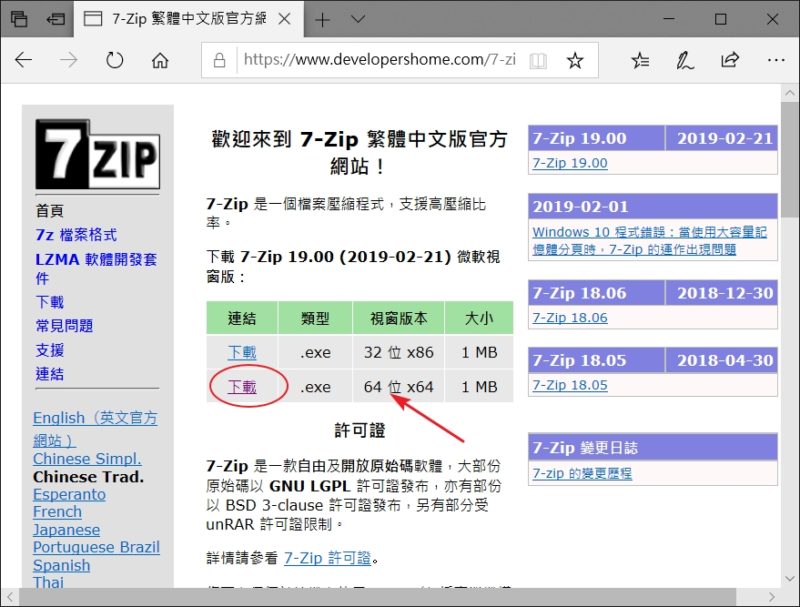Click the 2018-12-30 date header
The height and width of the screenshot is (607, 800).
(x=724, y=293)
